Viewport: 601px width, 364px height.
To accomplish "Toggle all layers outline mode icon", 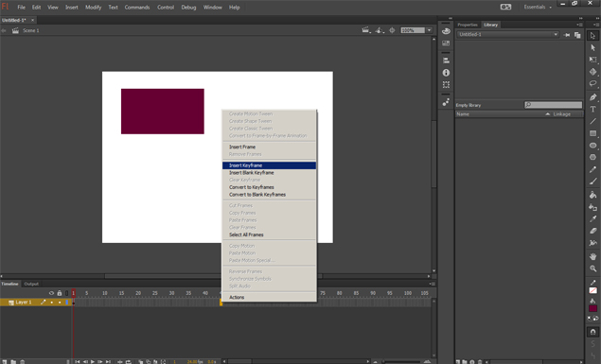I will point(66,293).
